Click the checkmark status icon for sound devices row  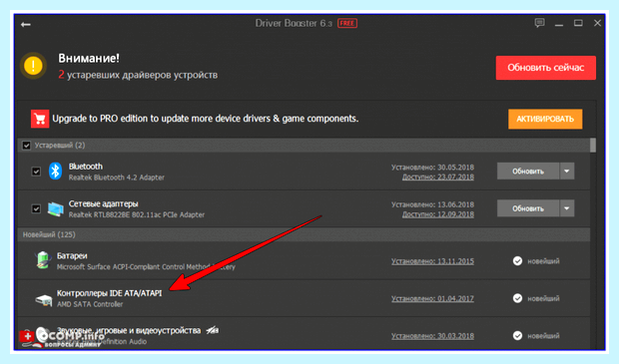pos(517,336)
